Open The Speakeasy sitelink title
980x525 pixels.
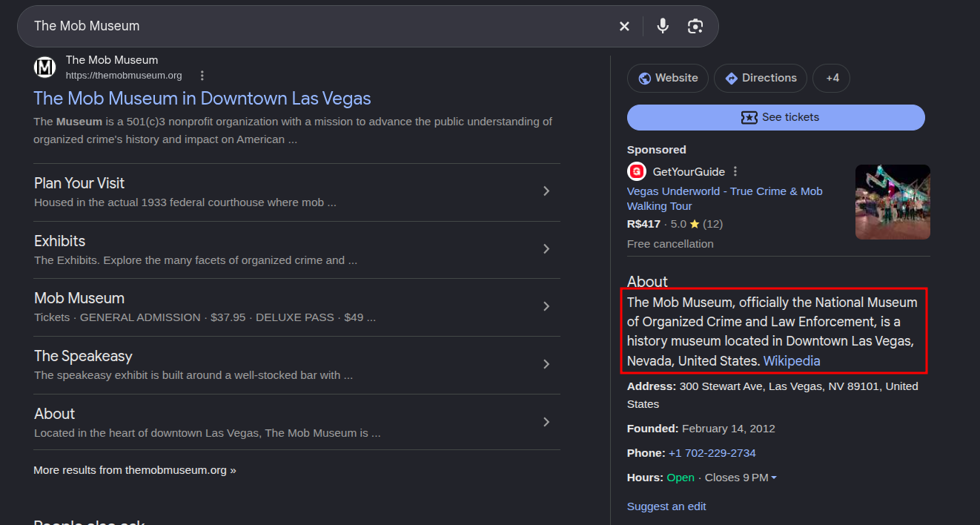pos(83,356)
